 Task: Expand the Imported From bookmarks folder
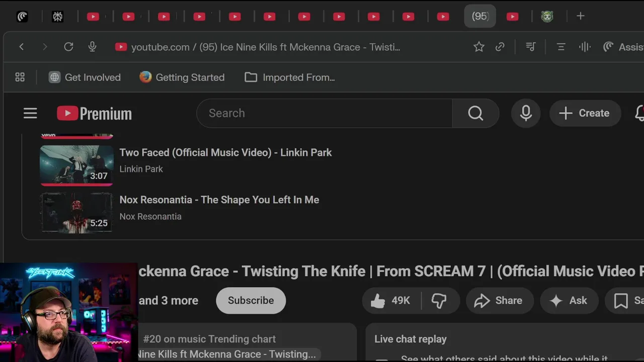[x=290, y=77]
